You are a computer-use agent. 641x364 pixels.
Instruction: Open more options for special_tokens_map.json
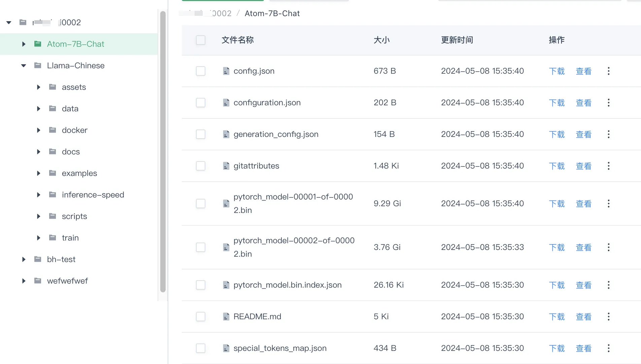608,348
